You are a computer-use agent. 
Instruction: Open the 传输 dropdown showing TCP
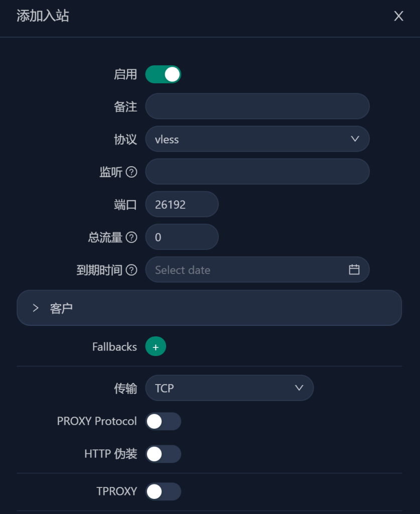[x=229, y=388]
